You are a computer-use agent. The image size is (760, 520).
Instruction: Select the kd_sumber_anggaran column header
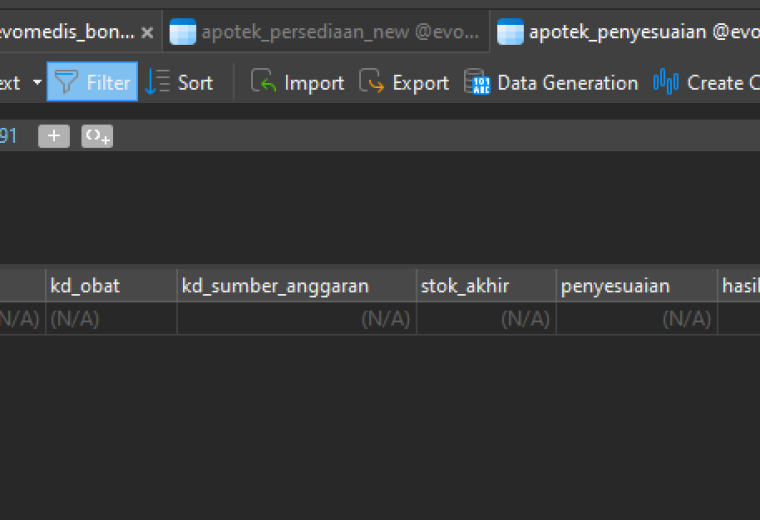coord(297,285)
